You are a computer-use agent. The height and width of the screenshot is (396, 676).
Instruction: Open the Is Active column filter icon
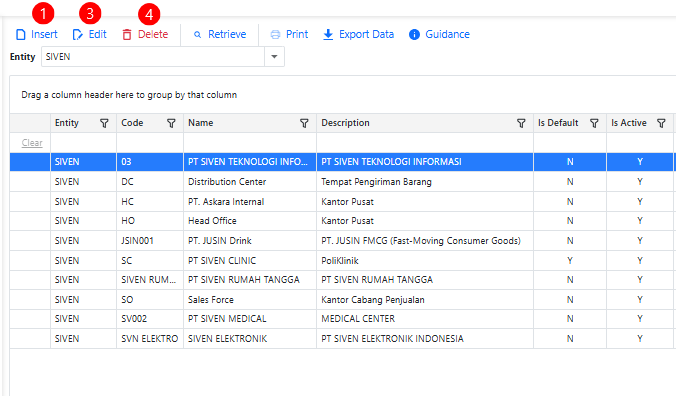[661, 123]
